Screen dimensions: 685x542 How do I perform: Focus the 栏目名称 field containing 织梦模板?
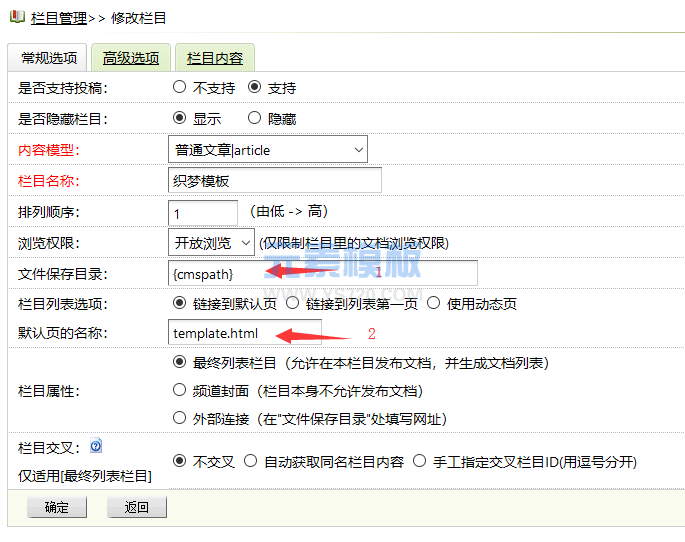point(275,180)
